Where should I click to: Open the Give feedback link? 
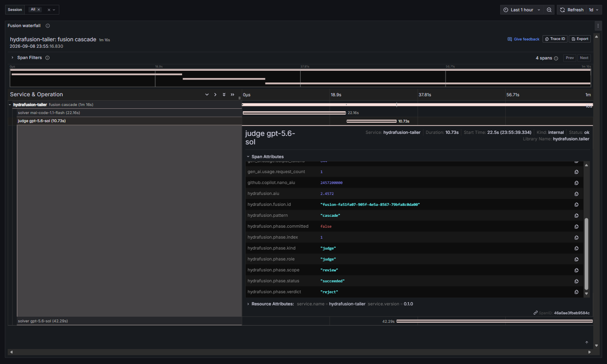(523, 39)
